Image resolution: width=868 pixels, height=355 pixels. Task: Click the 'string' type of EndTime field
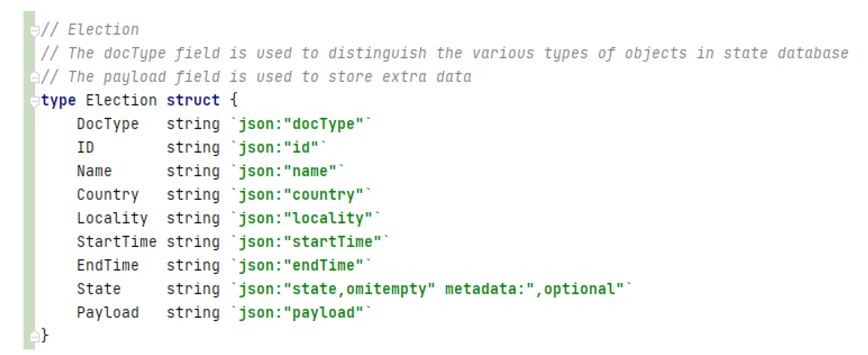(x=193, y=265)
